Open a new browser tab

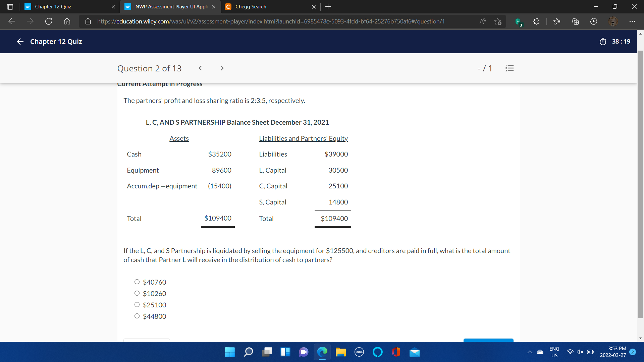click(328, 7)
